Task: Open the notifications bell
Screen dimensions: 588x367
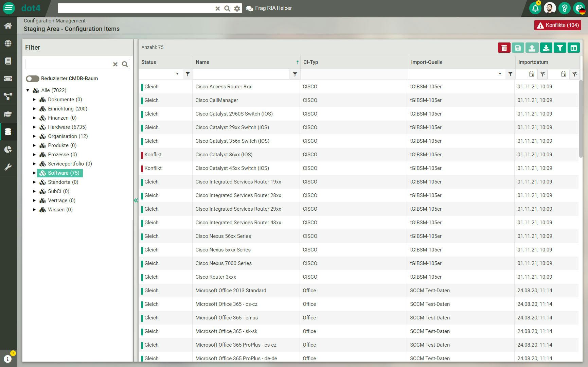Action: coord(535,8)
